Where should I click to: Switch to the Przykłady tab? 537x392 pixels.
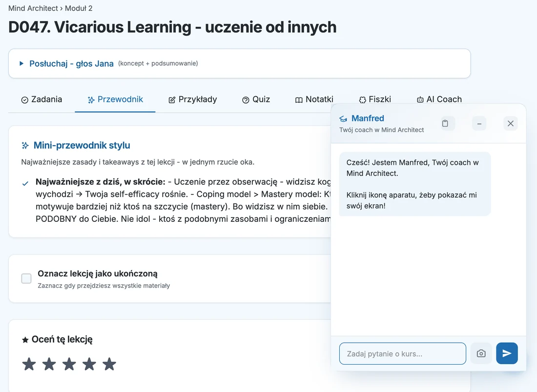(x=193, y=99)
